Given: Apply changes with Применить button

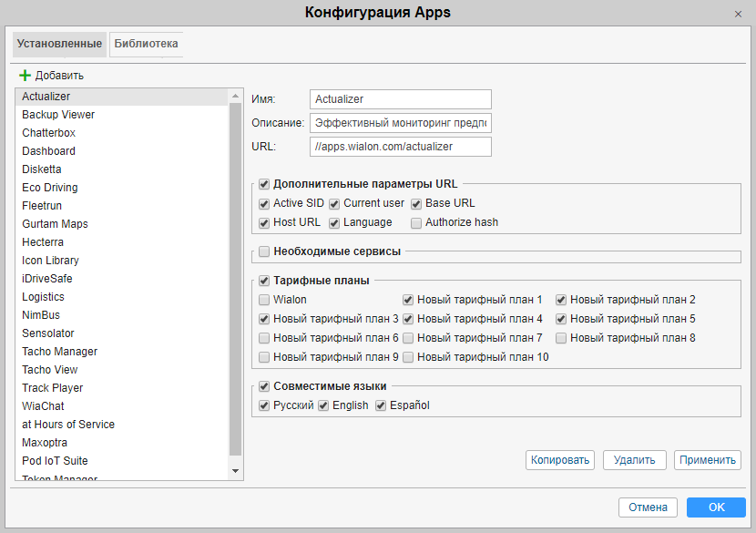Looking at the screenshot, I should [708, 460].
